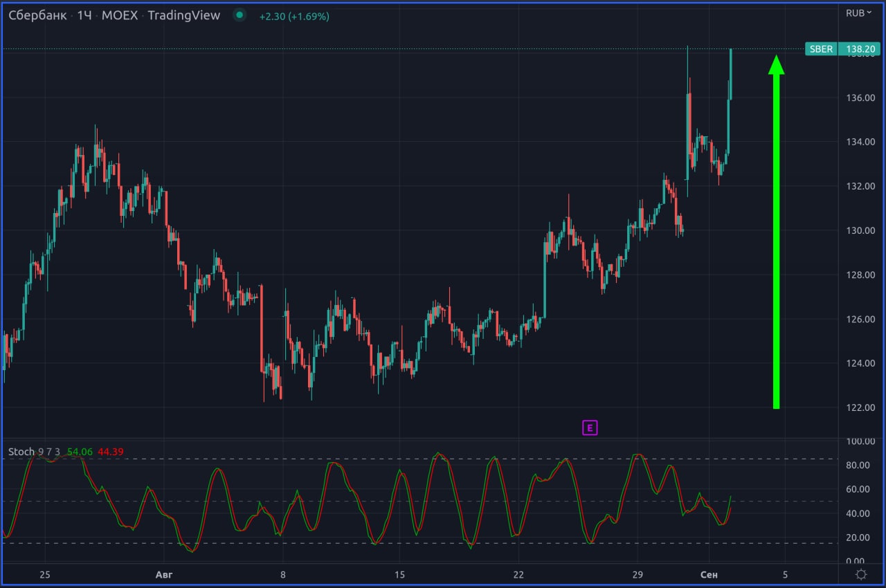
Task: Open the RUB currency dropdown
Action: 859,12
